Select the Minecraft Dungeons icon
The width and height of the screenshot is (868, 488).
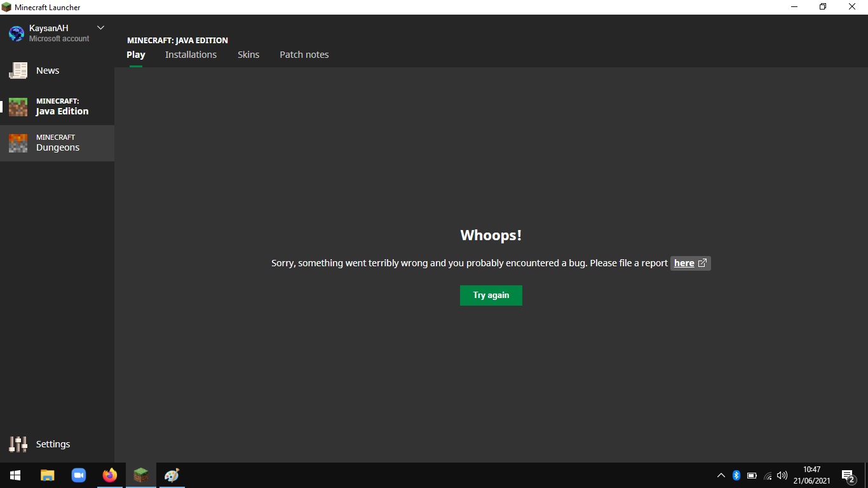[x=18, y=143]
